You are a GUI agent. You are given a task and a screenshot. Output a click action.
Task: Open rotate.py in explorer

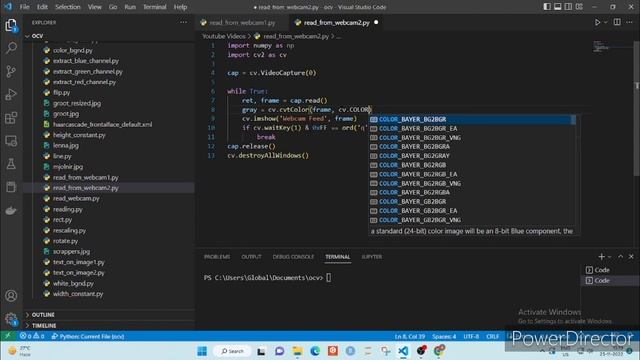point(65,241)
